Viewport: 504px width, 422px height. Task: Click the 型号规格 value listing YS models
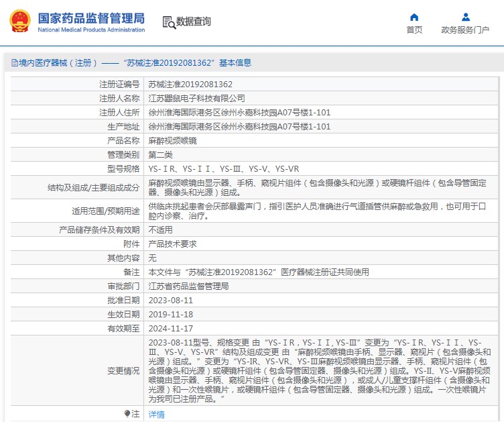click(x=223, y=169)
